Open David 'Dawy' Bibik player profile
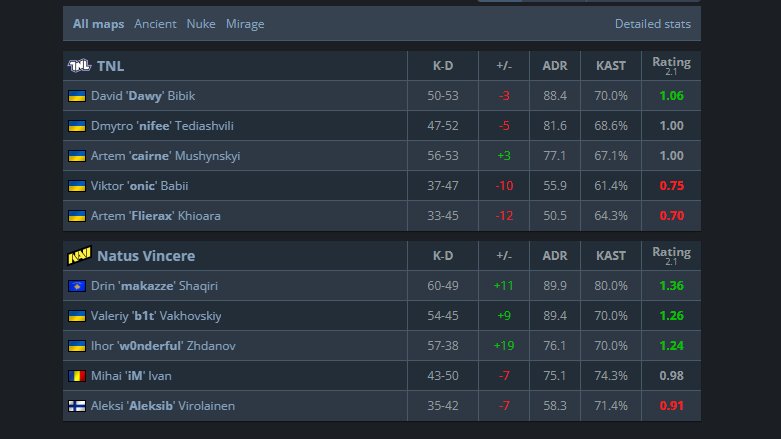 [144, 96]
